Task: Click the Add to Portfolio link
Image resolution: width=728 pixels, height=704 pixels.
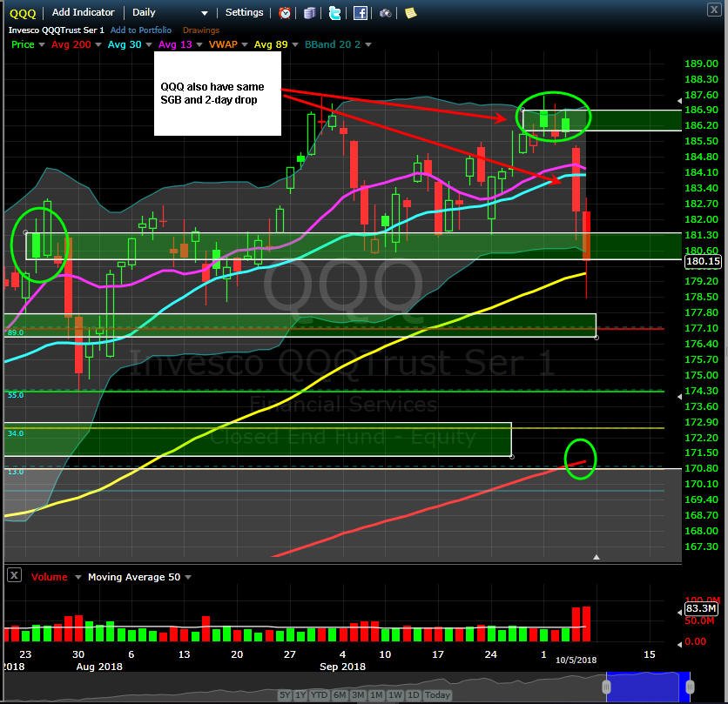Action: 141,30
